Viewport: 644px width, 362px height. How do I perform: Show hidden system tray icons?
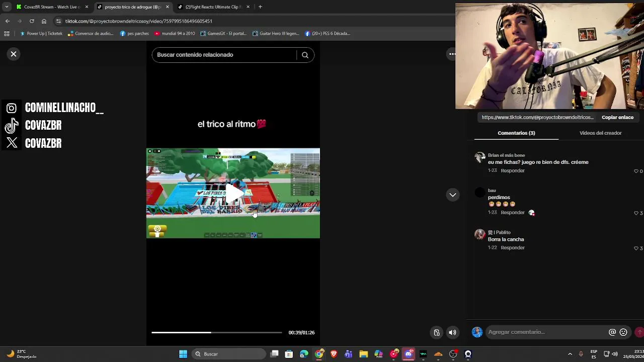point(570,354)
